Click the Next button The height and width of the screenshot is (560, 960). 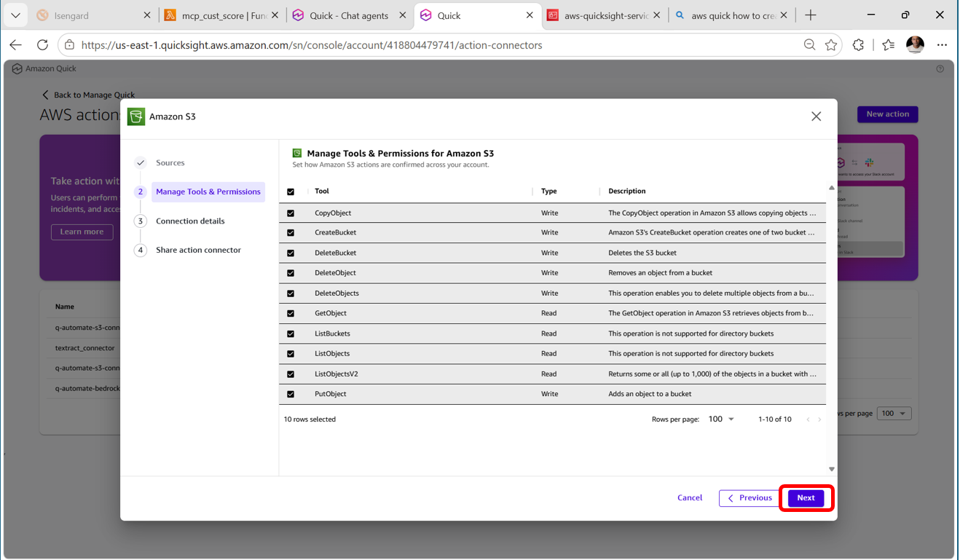click(806, 498)
